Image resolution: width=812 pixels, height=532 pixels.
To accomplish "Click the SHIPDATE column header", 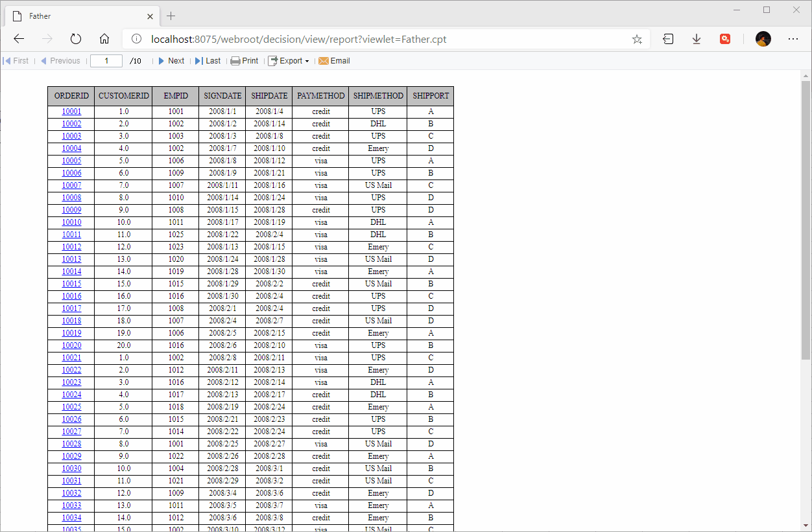I will (269, 96).
